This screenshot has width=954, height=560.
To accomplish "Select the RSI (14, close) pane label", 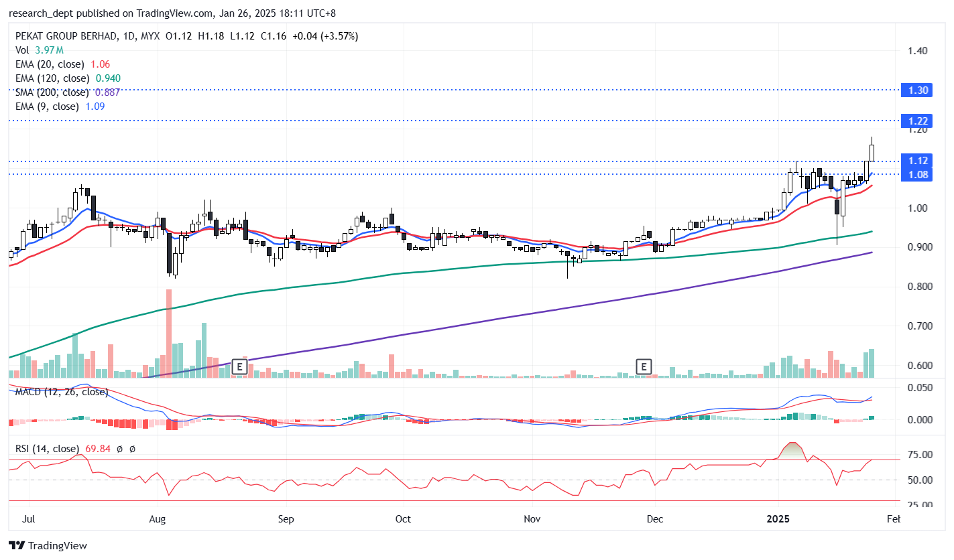I will coord(46,449).
